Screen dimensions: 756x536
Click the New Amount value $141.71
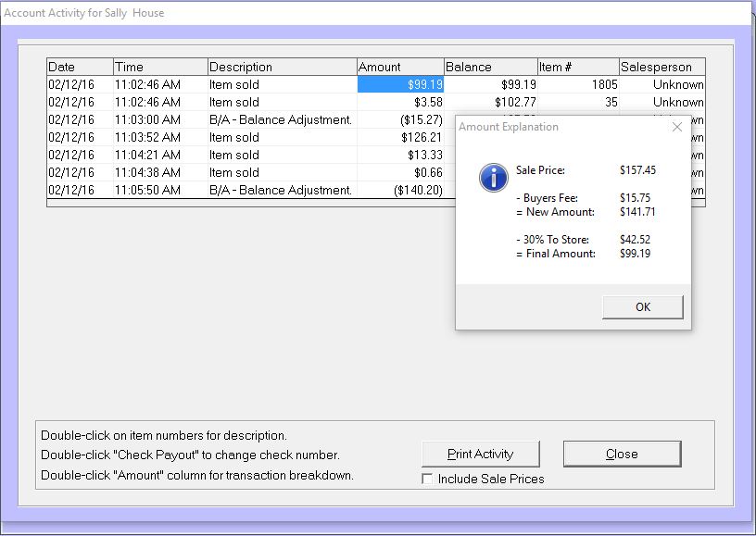[x=637, y=212]
